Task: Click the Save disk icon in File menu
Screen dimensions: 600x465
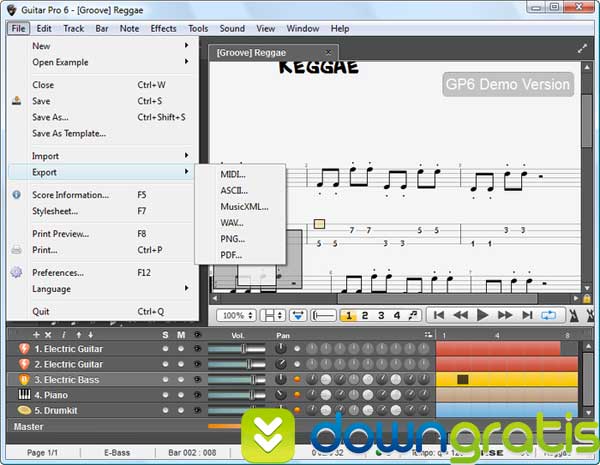Action: point(16,101)
